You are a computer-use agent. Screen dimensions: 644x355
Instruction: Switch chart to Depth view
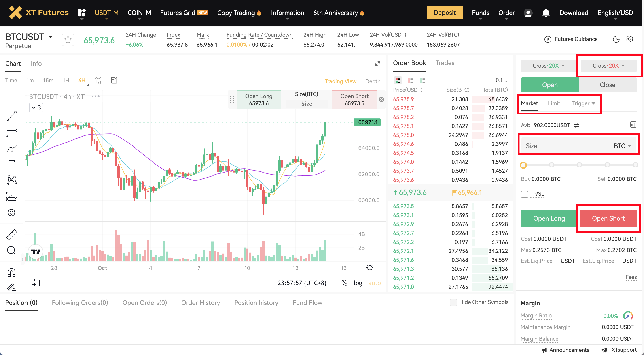click(x=373, y=81)
